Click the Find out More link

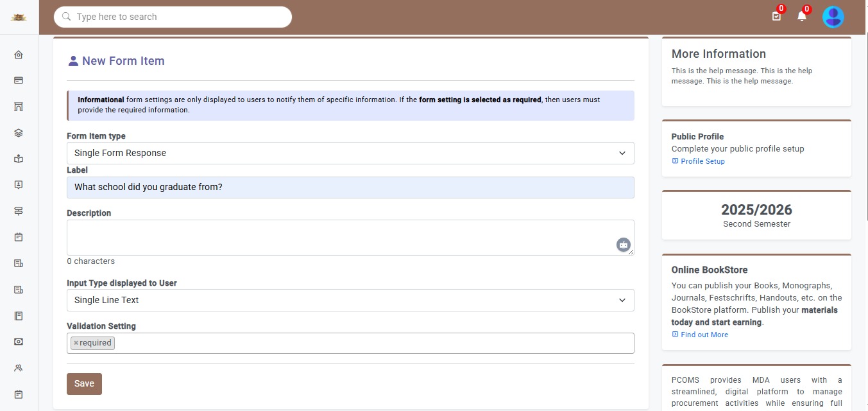point(704,335)
